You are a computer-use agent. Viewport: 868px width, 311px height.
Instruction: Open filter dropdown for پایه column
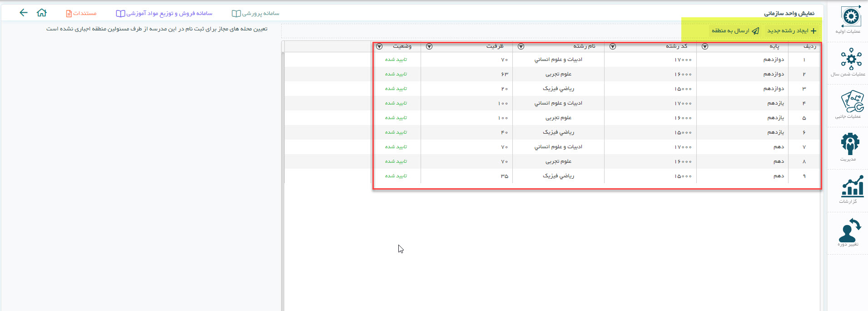click(x=704, y=46)
